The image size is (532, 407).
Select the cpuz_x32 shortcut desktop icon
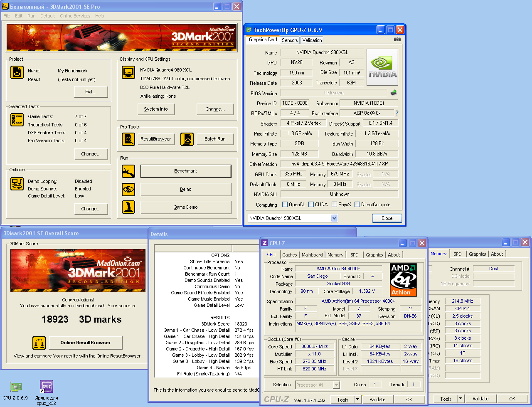(x=47, y=393)
